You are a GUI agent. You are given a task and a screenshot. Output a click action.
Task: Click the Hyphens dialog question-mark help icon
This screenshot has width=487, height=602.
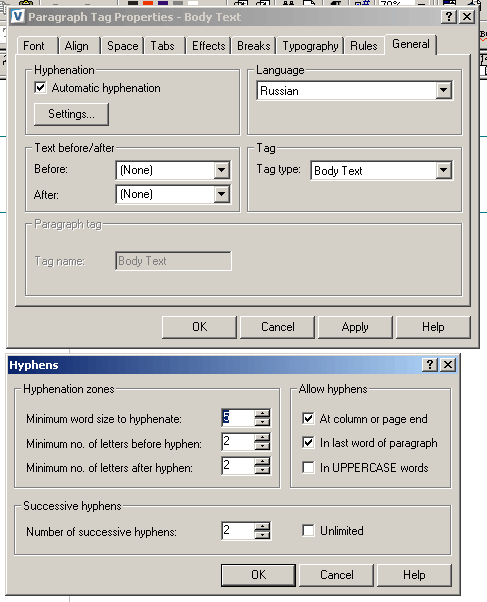point(430,364)
